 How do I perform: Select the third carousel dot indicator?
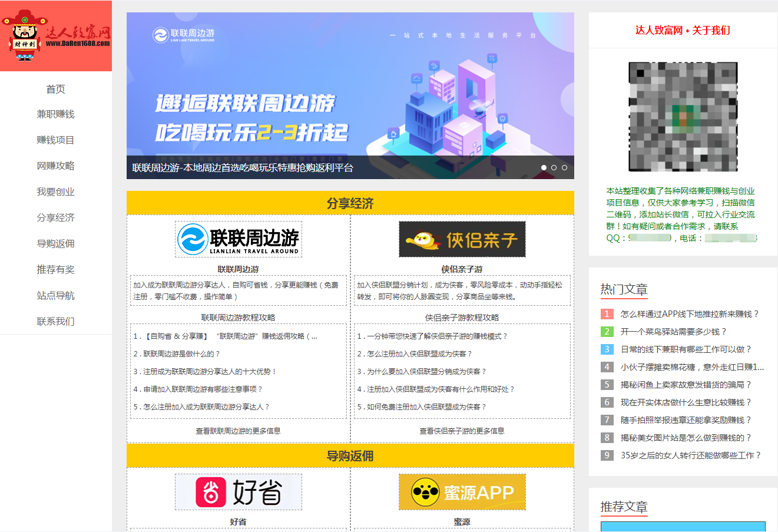[564, 168]
